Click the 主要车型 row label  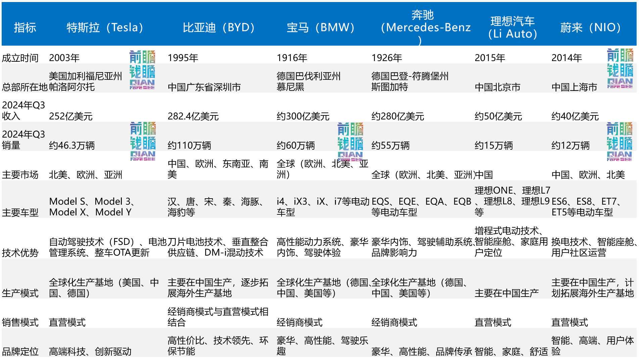20,212
